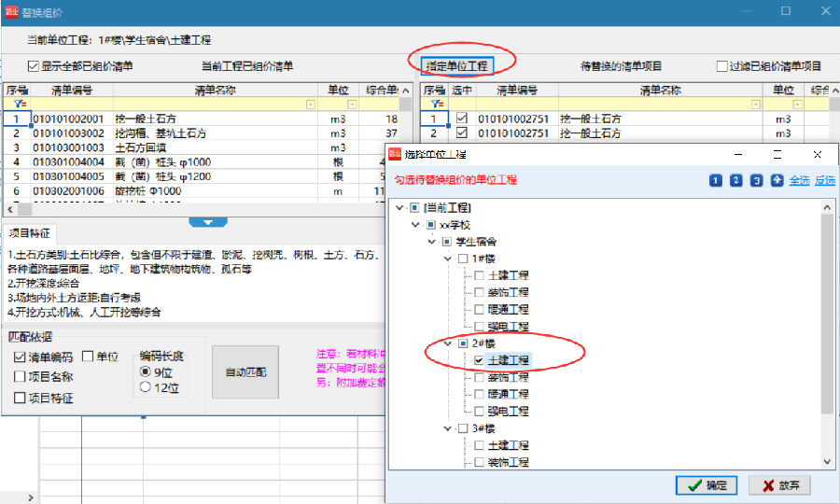Click the 替换组价 app icon in title bar

[x=11, y=12]
